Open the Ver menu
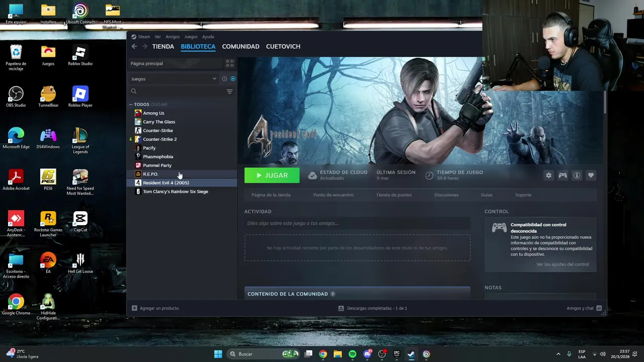 pyautogui.click(x=158, y=37)
